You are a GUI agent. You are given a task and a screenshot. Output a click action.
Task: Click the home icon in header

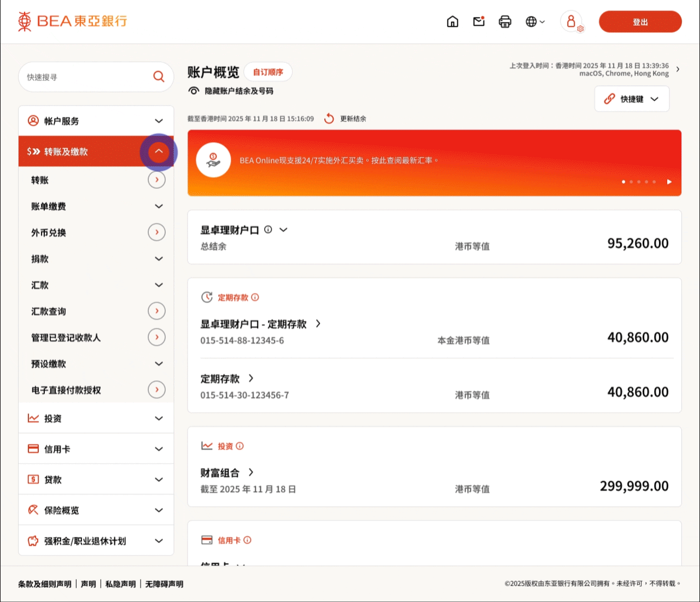(x=452, y=22)
